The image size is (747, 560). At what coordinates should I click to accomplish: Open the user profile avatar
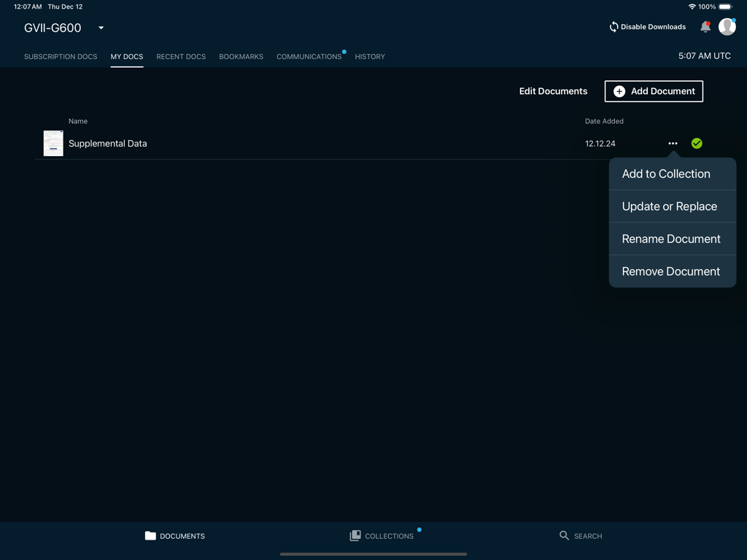727,26
